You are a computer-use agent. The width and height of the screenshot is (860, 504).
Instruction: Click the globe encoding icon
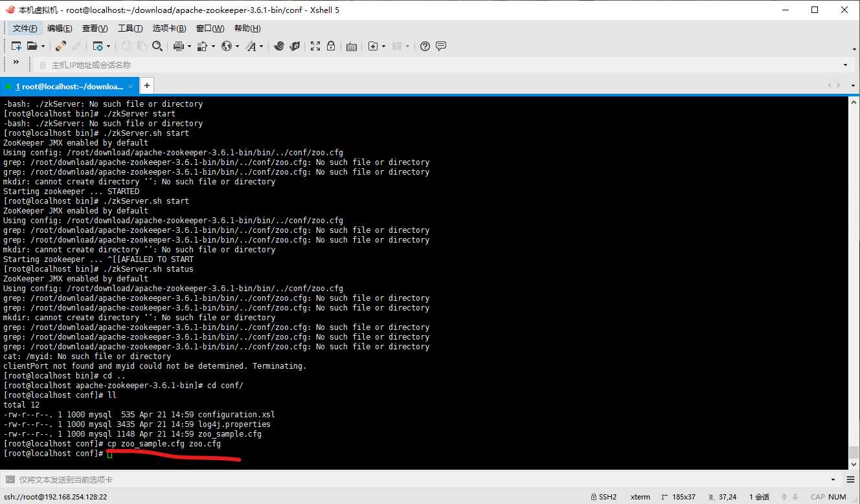(226, 46)
